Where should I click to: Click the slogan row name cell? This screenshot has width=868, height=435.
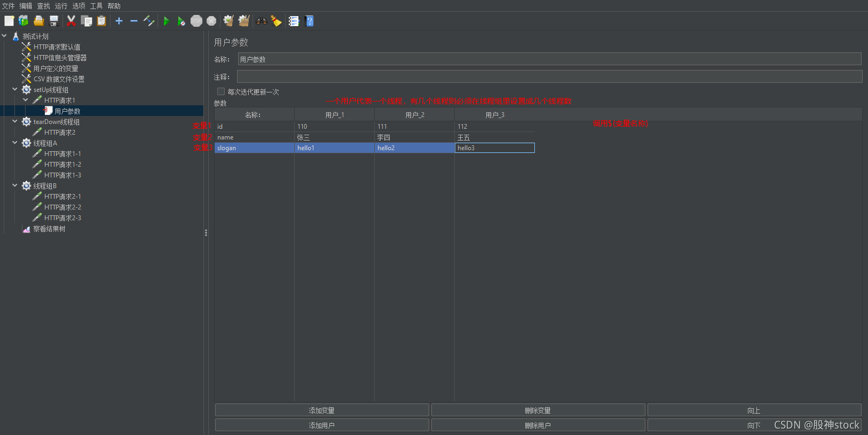255,147
